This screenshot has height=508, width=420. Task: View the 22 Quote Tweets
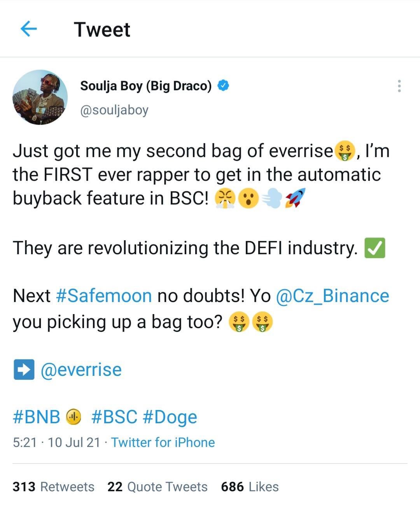(x=157, y=487)
